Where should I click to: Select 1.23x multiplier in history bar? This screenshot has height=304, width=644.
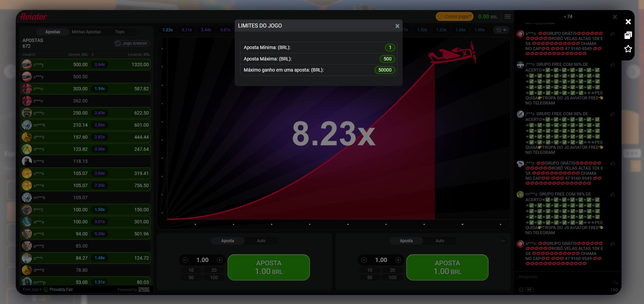(x=168, y=30)
